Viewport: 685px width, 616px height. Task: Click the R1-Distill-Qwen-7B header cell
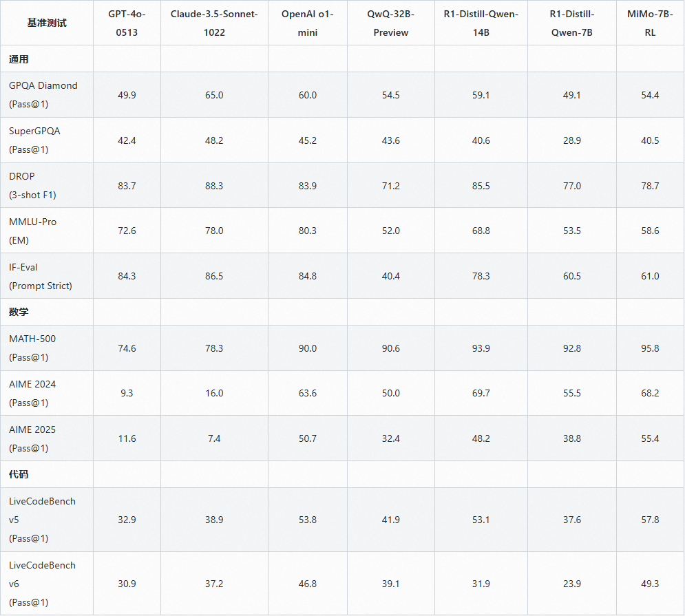[572, 23]
